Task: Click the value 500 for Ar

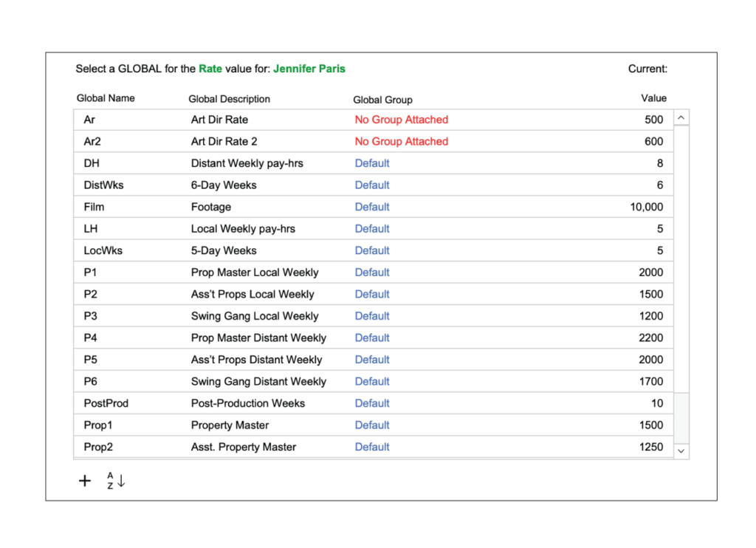Action: (x=654, y=120)
